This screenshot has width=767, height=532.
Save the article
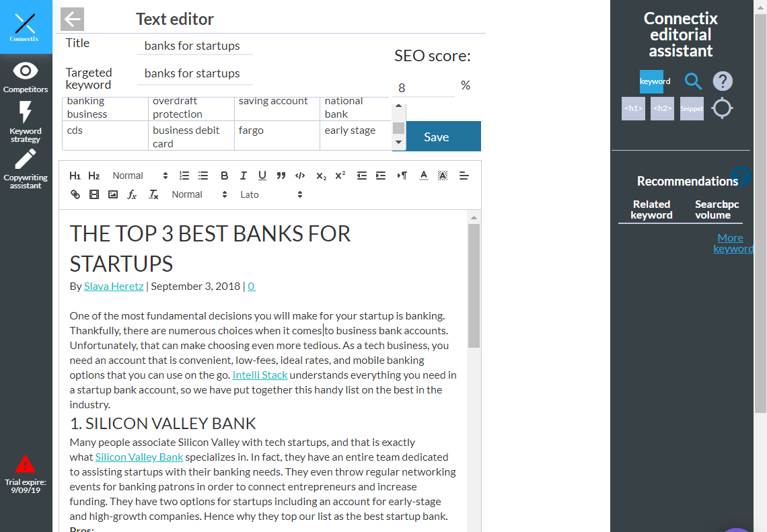click(x=437, y=137)
